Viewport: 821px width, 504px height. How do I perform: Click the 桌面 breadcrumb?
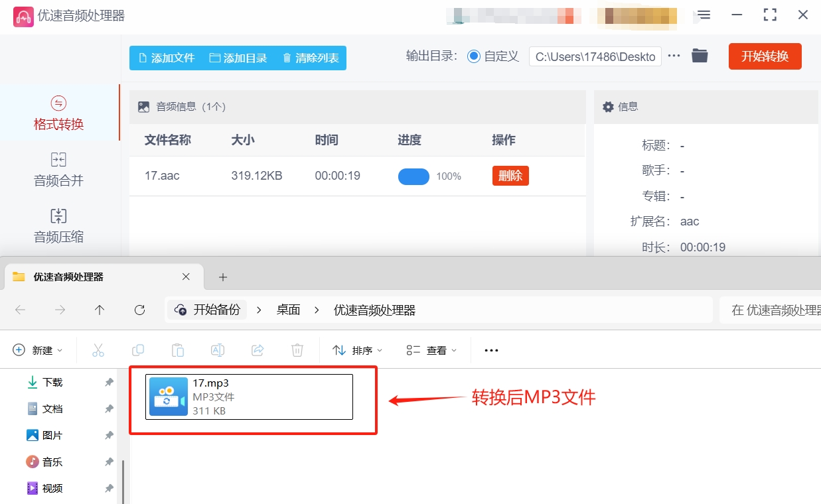tap(288, 310)
